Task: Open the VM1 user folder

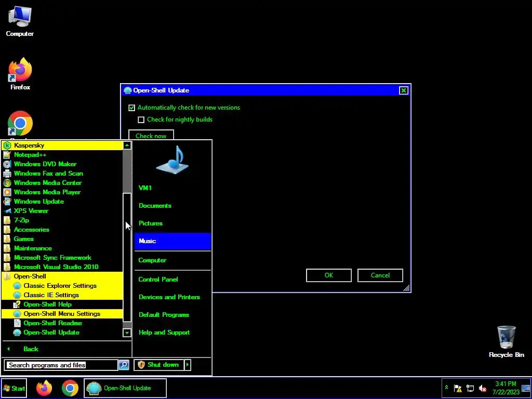Action: [172, 188]
